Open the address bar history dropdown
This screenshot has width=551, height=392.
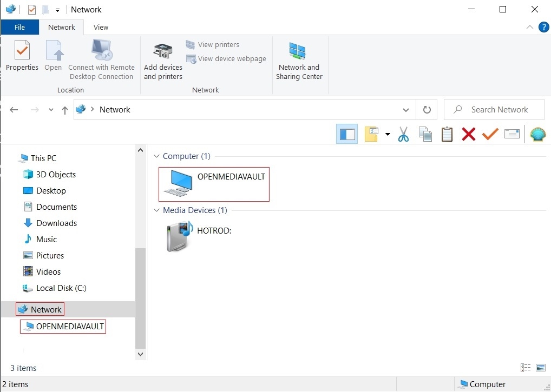point(406,109)
